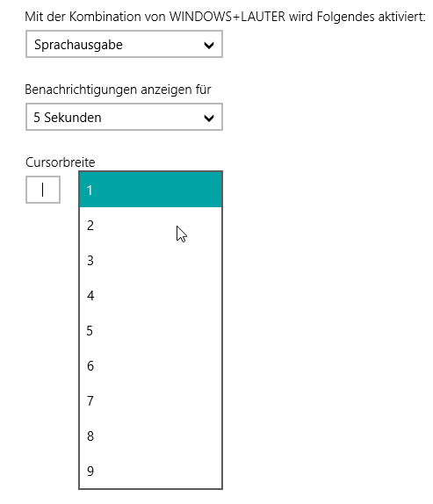Set cursor width to 5
This screenshot has width=433, height=504.
pos(151,330)
